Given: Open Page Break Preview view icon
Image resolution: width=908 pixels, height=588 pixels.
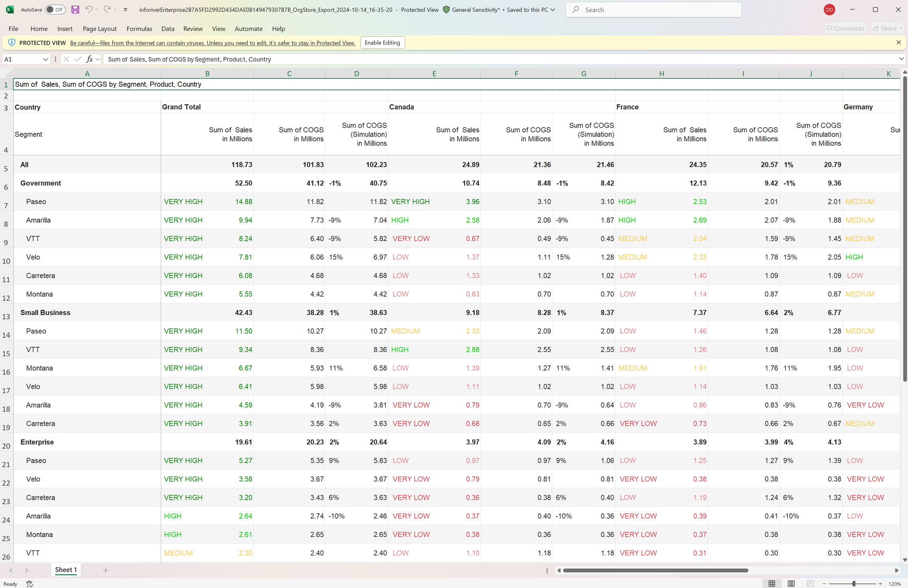Looking at the screenshot, I should pyautogui.click(x=810, y=584).
